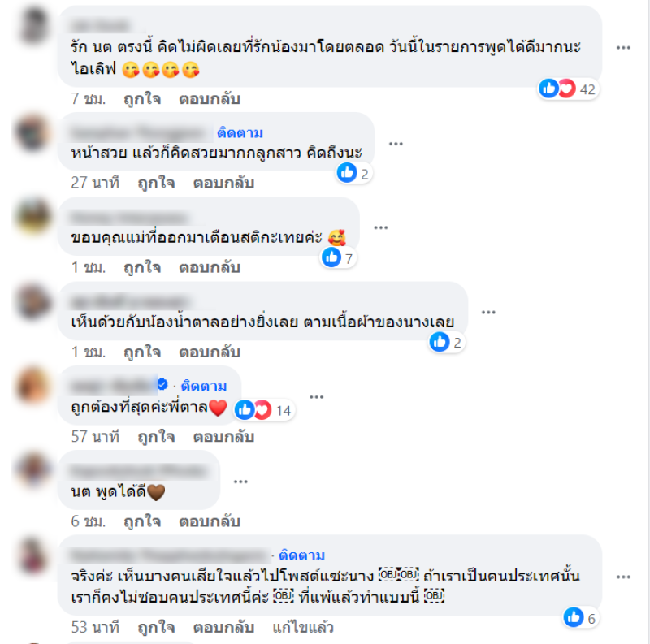
Task: View 14 reactions on ถูกต้องที่สุด comment
Action: point(264,410)
